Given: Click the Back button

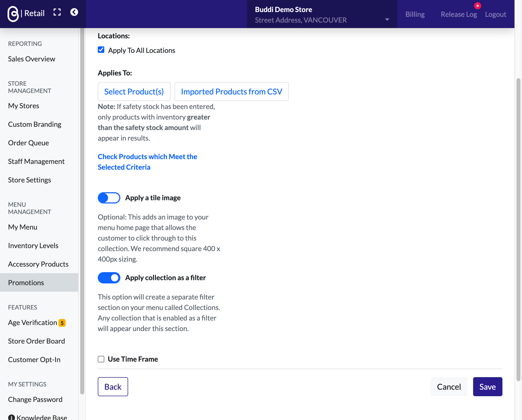Looking at the screenshot, I should (113, 387).
